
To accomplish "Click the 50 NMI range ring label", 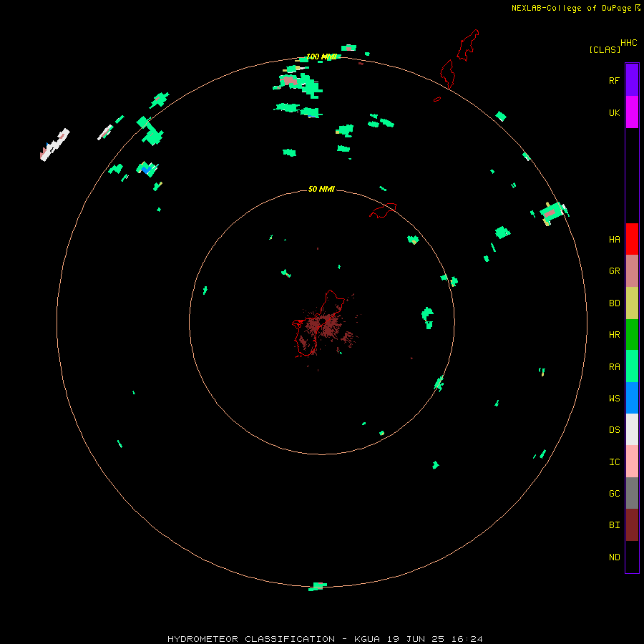I will (321, 189).
